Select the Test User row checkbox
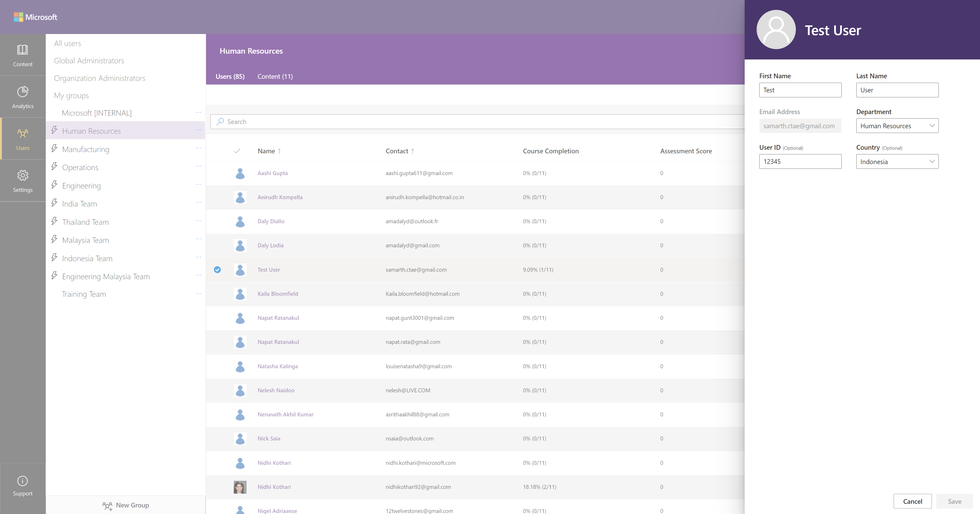 [x=218, y=269]
